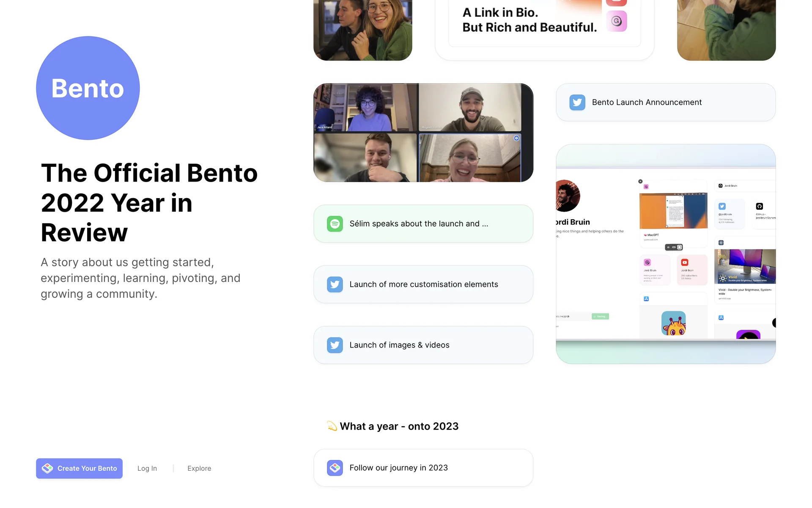Open Launch of images & videos link
Viewport: 812px width, 508px height.
click(x=399, y=345)
